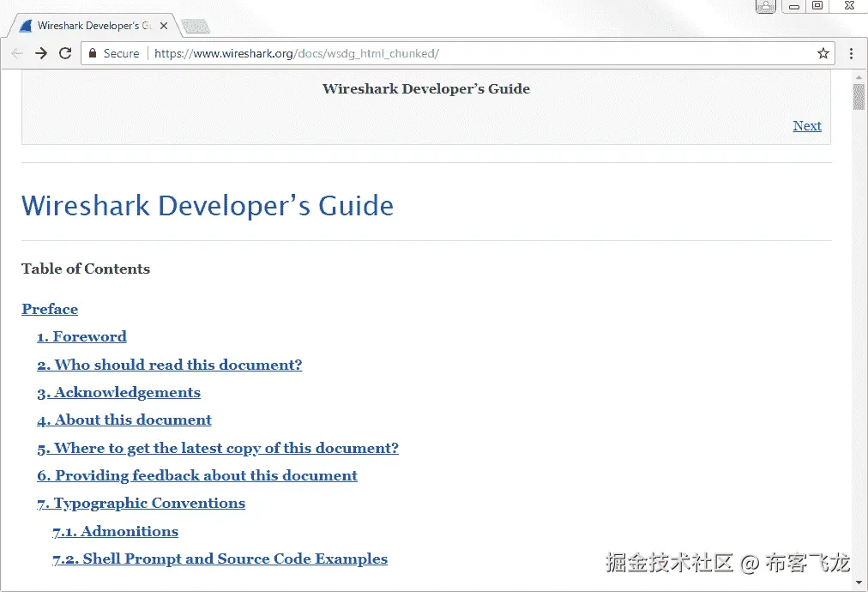Viewport: 868px width, 592px height.
Task: Open Shell Prompt and Source Code Examples link
Action: (x=220, y=559)
